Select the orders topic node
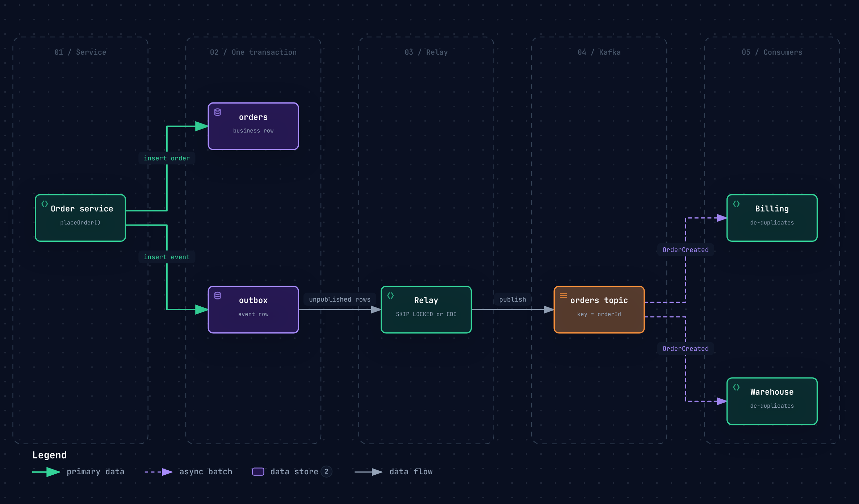Screen dimensions: 859x504 (x=599, y=310)
